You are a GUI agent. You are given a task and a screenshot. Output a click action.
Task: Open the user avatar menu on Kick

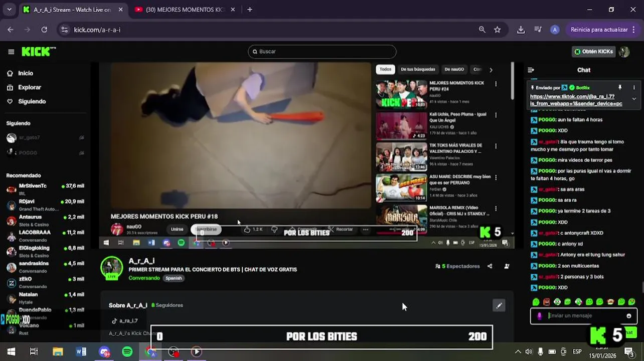coord(624,52)
